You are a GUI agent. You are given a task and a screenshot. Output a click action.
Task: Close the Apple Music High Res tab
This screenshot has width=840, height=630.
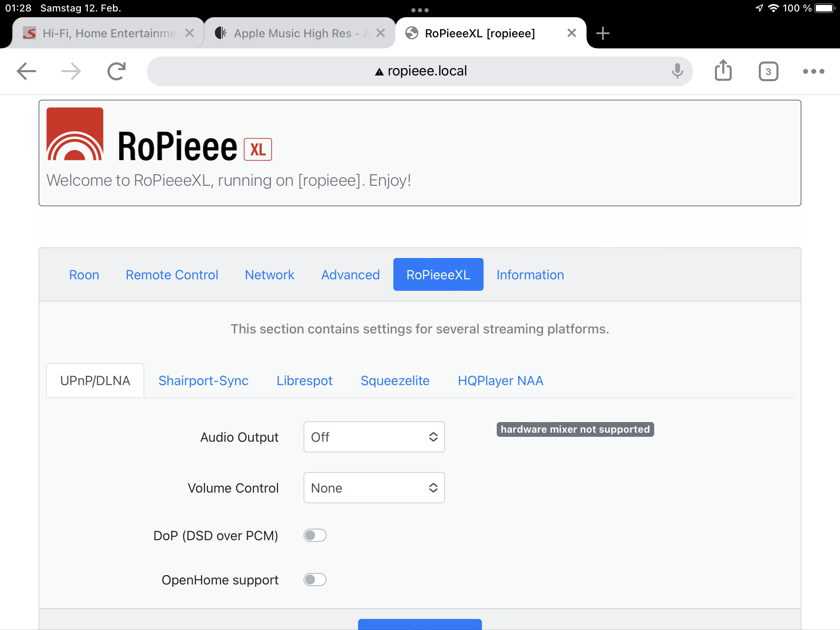[x=381, y=33]
